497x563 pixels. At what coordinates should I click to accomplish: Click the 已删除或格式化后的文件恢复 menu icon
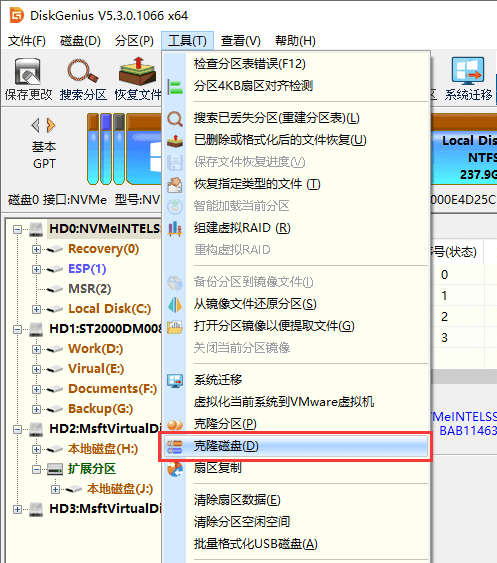[x=175, y=140]
